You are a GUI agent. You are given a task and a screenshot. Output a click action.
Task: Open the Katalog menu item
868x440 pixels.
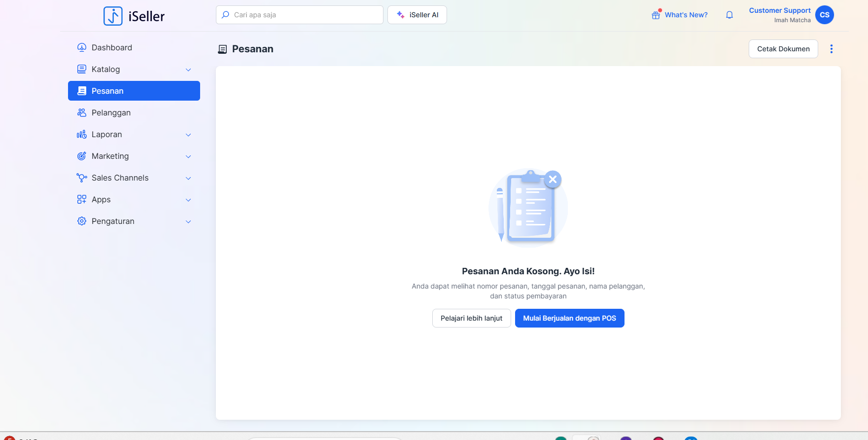[134, 69]
